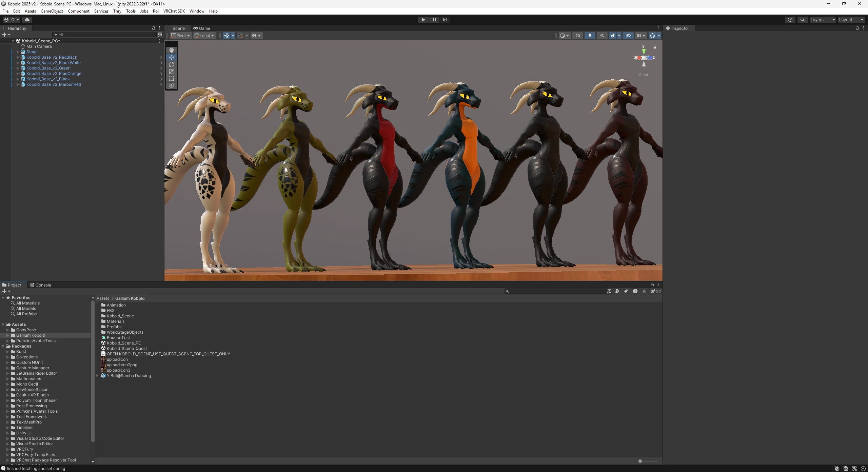Click the cloud services icon
The image size is (868, 472).
point(27,20)
